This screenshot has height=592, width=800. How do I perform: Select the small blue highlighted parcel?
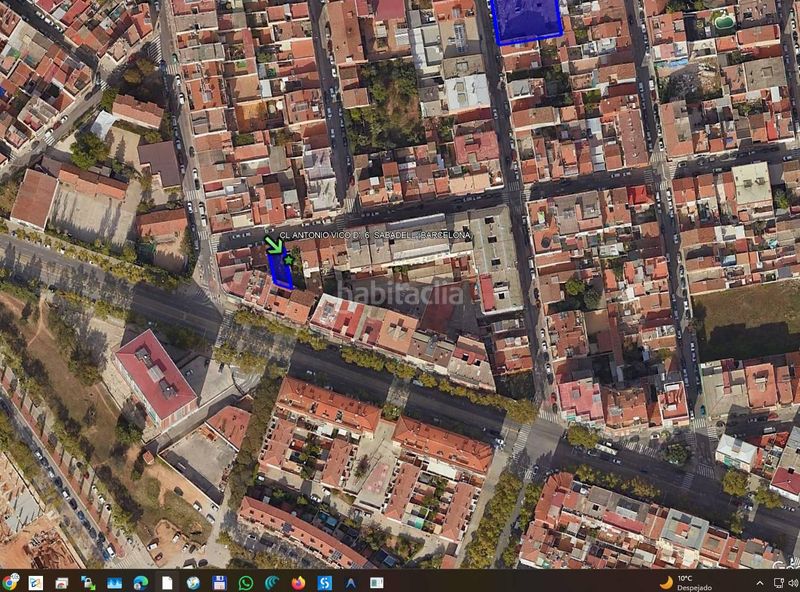pos(280,270)
